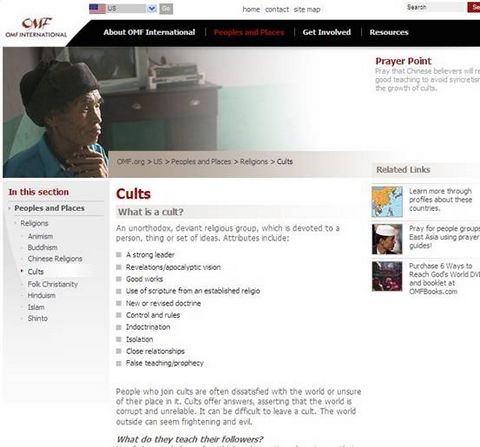Click the Go button beside country selector
This screenshot has width=480, height=447.
click(x=166, y=9)
